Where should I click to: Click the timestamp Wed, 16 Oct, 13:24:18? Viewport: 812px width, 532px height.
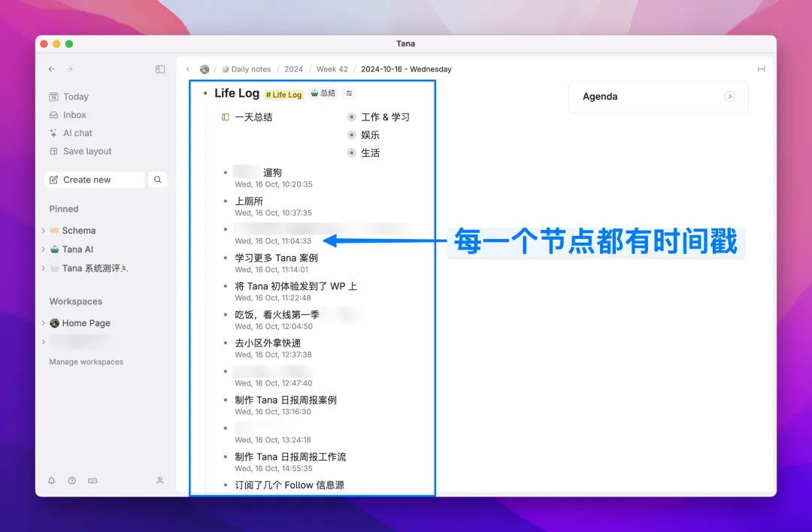(x=273, y=440)
